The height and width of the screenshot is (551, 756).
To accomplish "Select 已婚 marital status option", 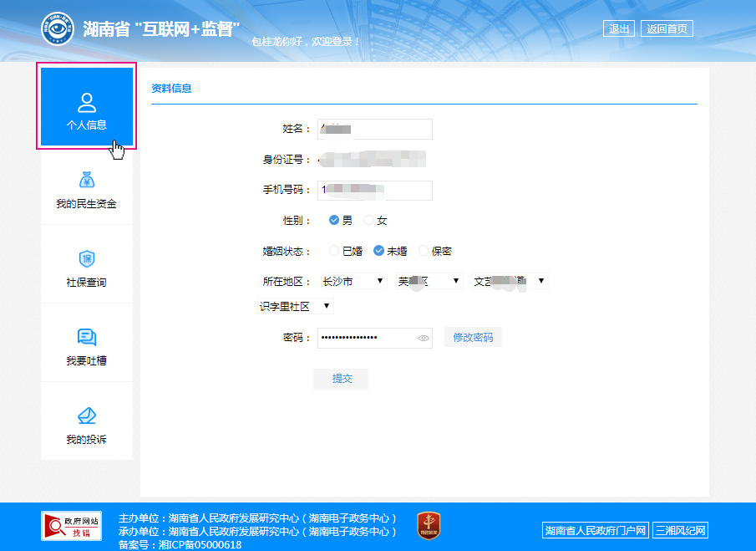I will [334, 251].
